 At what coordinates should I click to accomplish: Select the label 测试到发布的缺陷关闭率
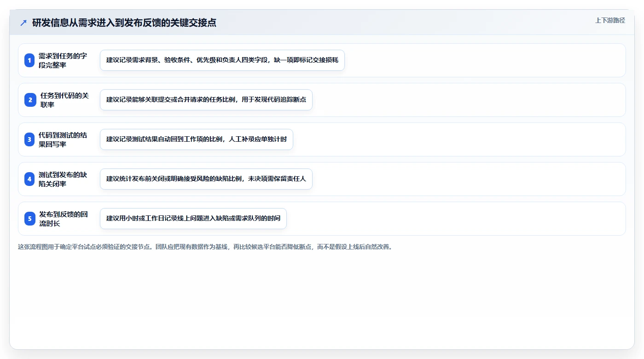coord(63,179)
